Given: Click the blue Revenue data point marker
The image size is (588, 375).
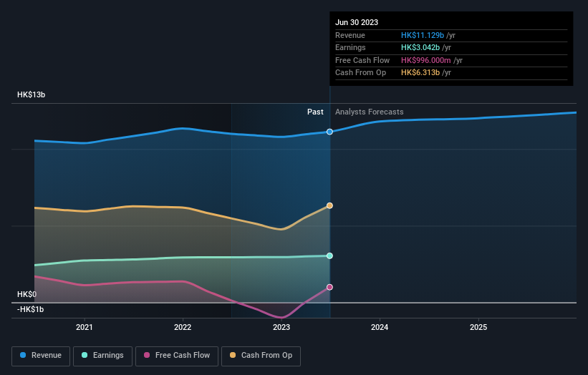Looking at the screenshot, I should click(x=329, y=132).
